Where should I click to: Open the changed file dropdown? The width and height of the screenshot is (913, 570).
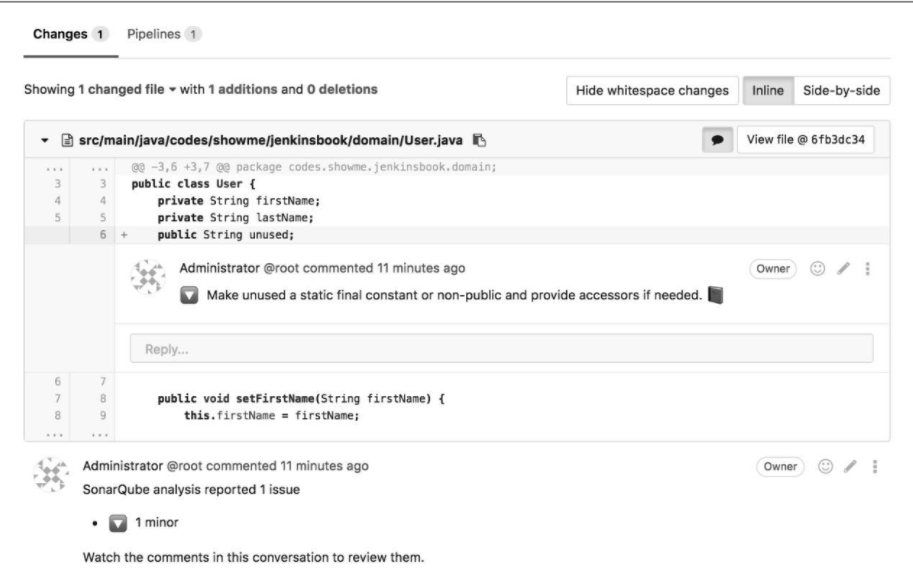point(172,90)
